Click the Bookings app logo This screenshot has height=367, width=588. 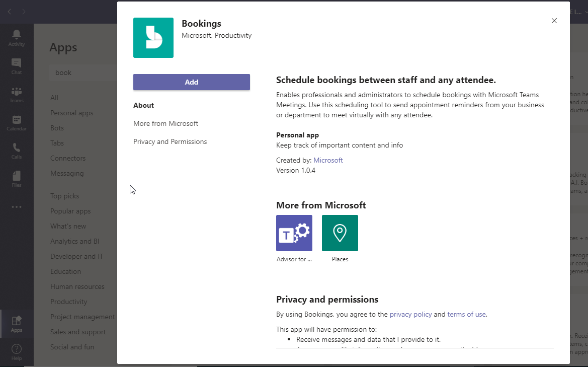point(153,38)
